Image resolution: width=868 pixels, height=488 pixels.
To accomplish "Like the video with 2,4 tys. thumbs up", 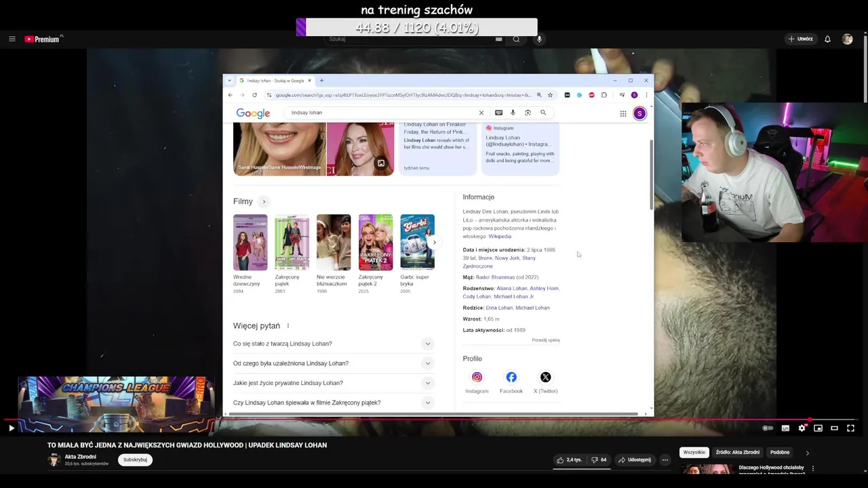I will pyautogui.click(x=569, y=460).
